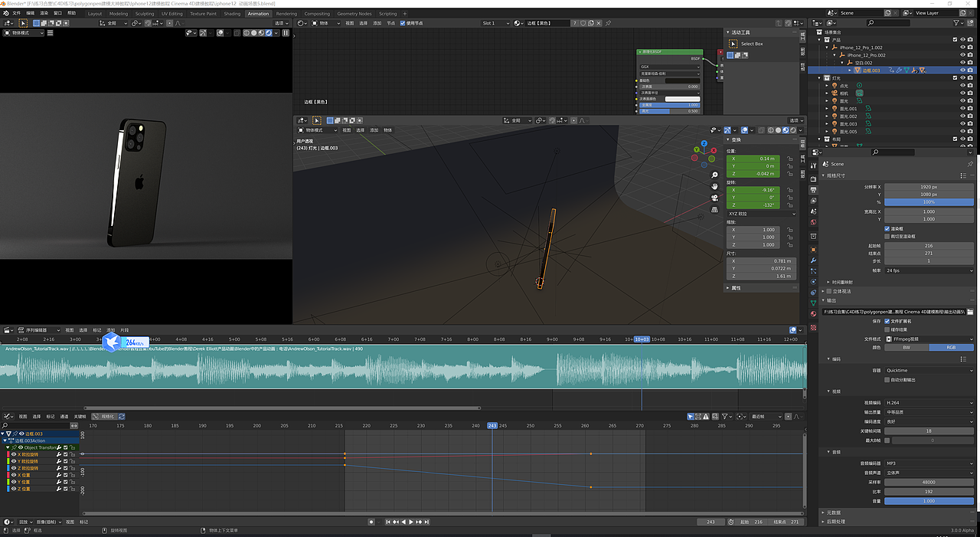Toggle the 文件扩展名 checkbox
980x537 pixels.
(887, 321)
